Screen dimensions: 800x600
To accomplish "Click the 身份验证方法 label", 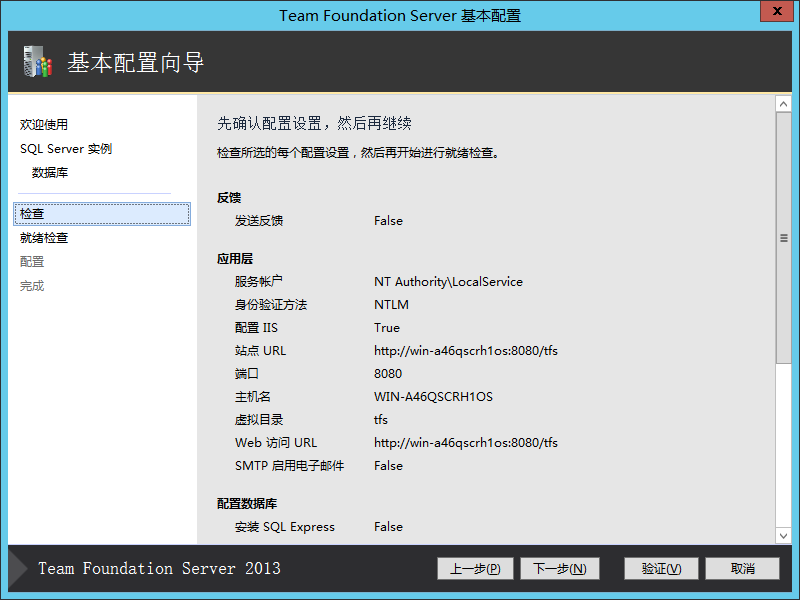I will pos(271,305).
